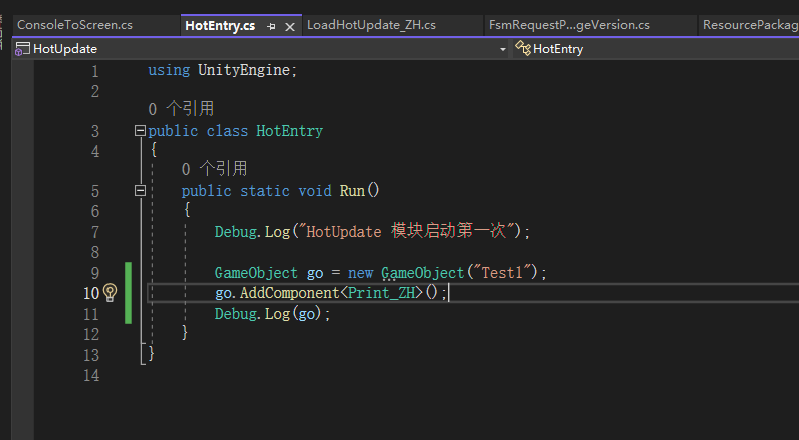
Task: Pin the HotEntry.cs tab
Action: click(x=271, y=27)
